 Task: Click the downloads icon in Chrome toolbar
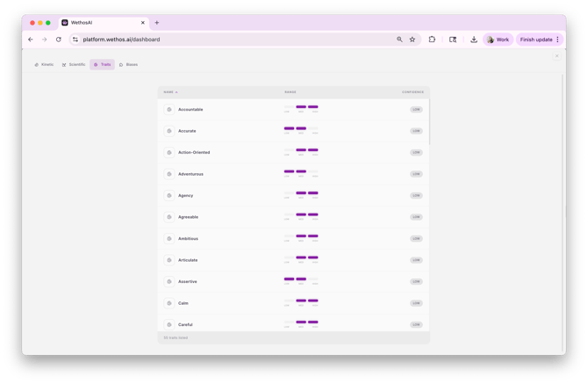[474, 40]
